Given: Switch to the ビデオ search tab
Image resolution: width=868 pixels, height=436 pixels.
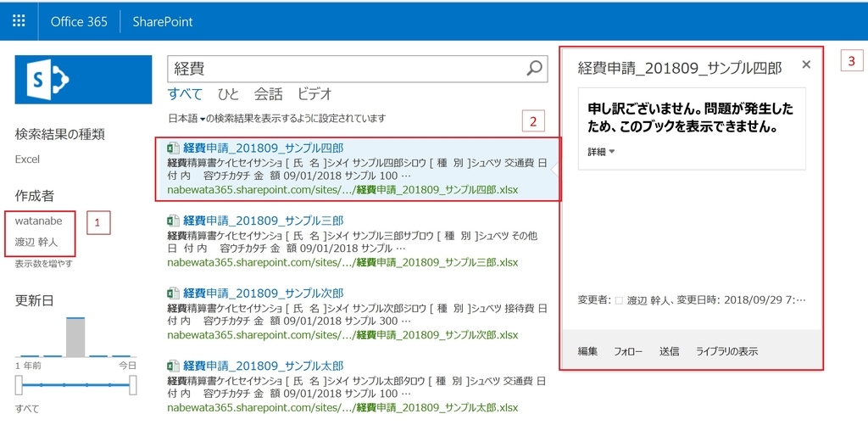Looking at the screenshot, I should tap(314, 94).
